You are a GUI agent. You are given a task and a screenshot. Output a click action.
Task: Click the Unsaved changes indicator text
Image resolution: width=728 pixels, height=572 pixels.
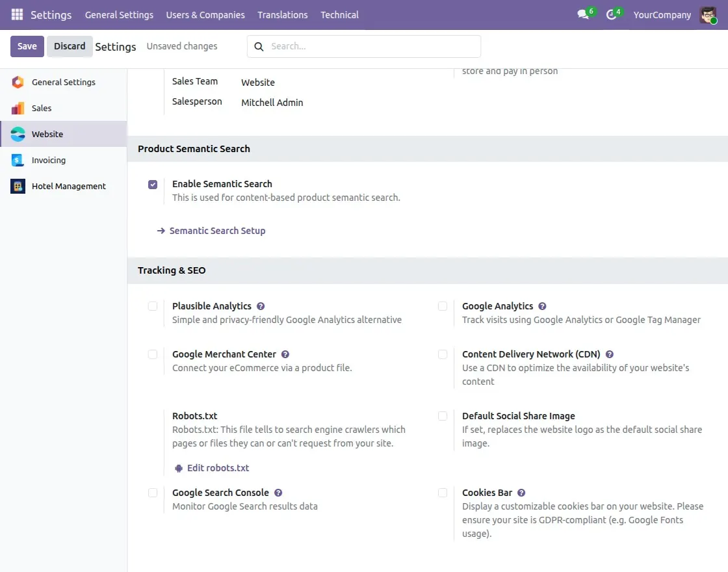click(x=182, y=46)
